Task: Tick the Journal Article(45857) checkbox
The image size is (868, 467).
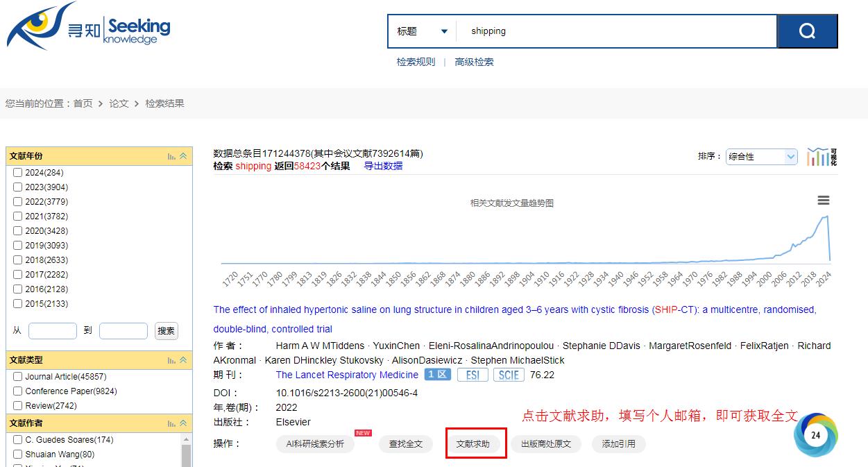Action: (x=18, y=377)
